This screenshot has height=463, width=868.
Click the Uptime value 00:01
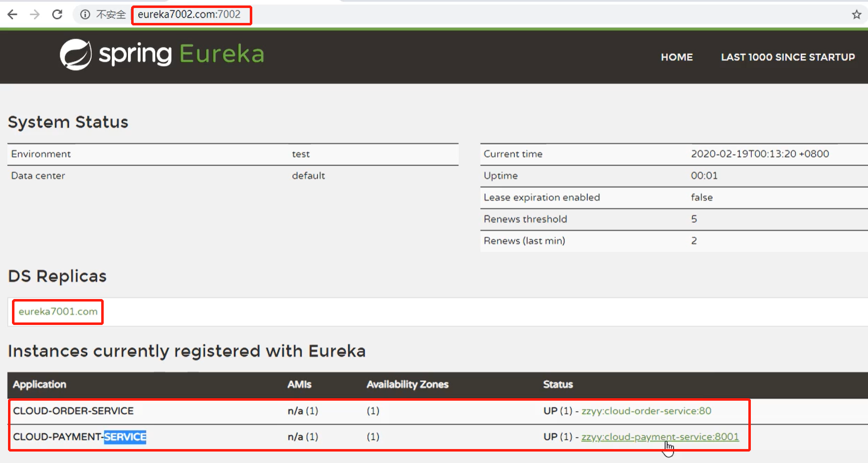(704, 175)
